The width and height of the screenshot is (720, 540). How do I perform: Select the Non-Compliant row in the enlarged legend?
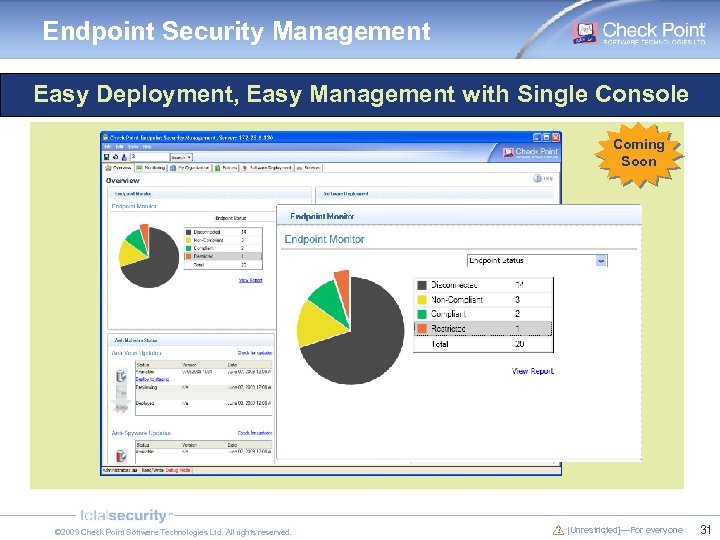483,300
